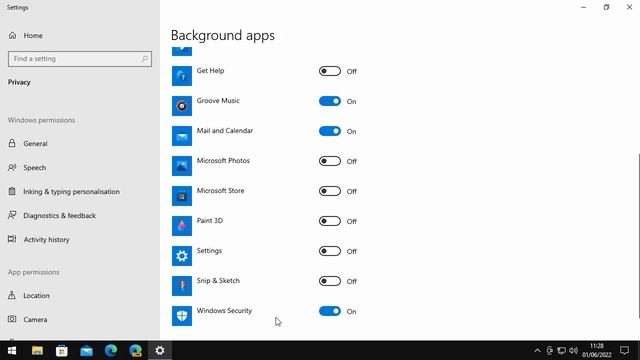Image resolution: width=640 pixels, height=360 pixels.
Task: Open Location permission settings
Action: (80, 296)
